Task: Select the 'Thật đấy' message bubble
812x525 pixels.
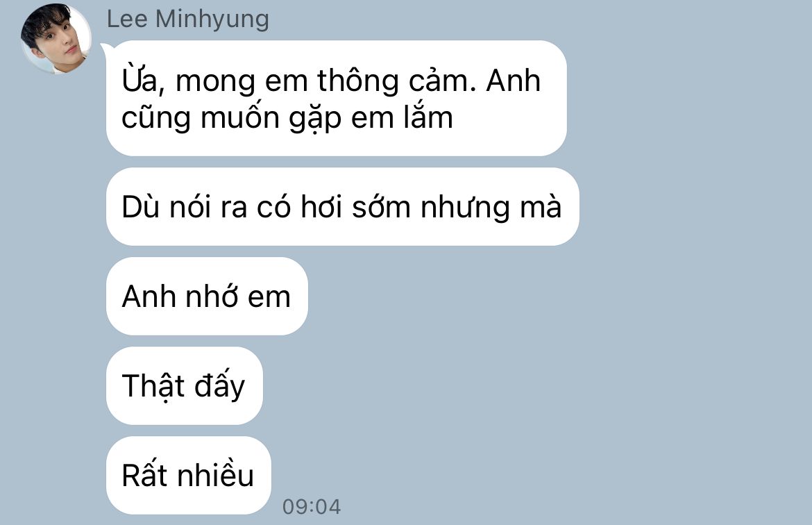Action: pos(185,385)
